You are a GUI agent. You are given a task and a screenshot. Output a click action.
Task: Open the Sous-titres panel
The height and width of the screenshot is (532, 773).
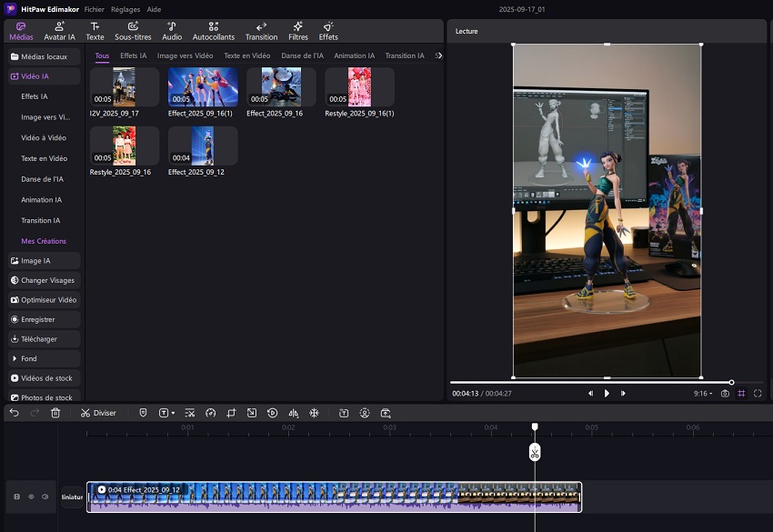[133, 31]
